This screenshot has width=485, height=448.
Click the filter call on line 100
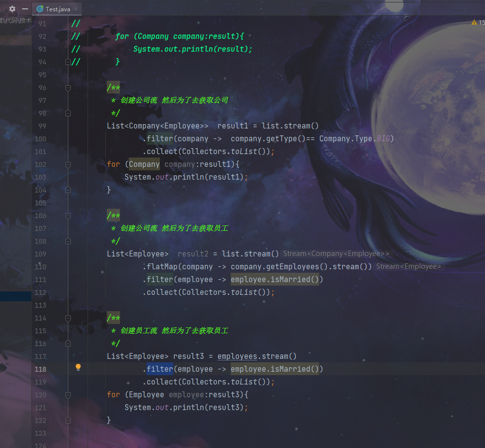tap(159, 139)
